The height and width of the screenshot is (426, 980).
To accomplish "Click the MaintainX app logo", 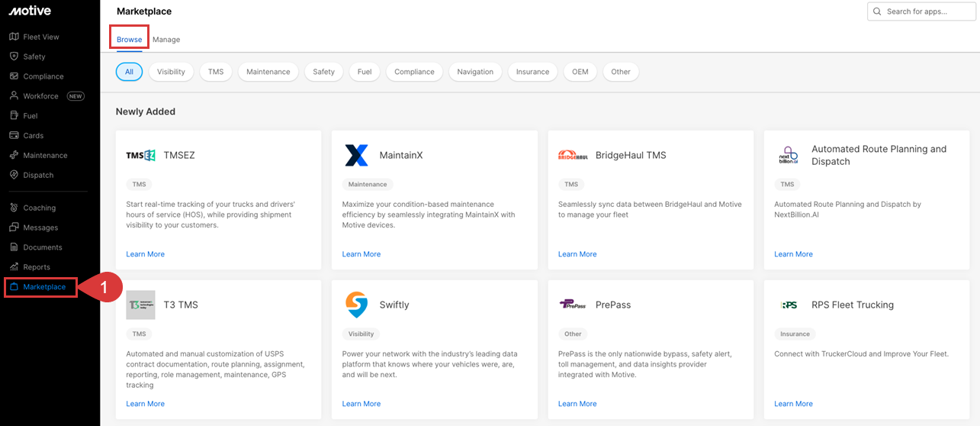I will pyautogui.click(x=356, y=155).
